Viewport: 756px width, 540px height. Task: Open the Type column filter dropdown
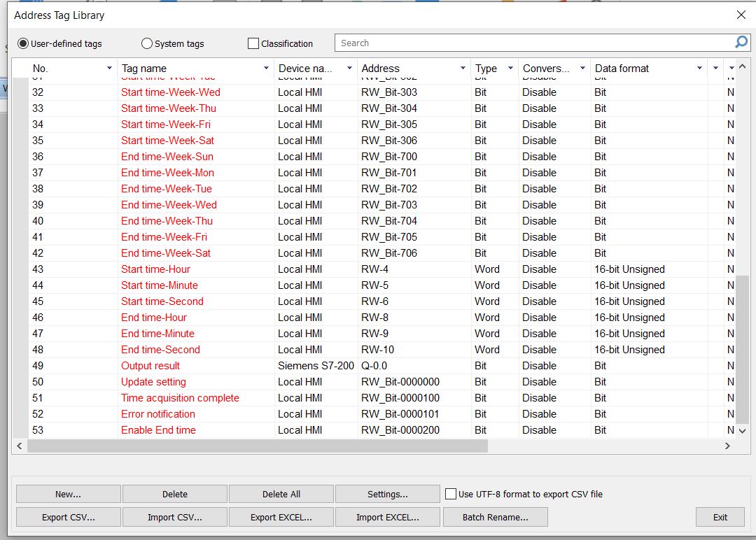pos(510,69)
